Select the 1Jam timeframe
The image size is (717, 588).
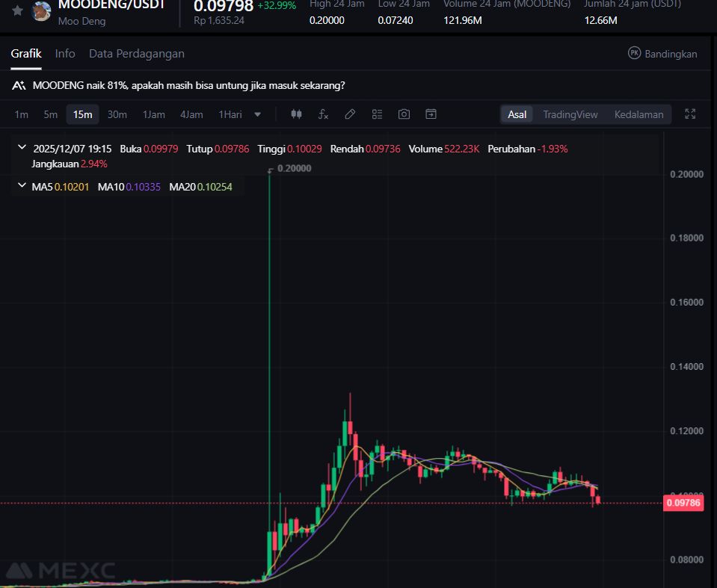154,114
